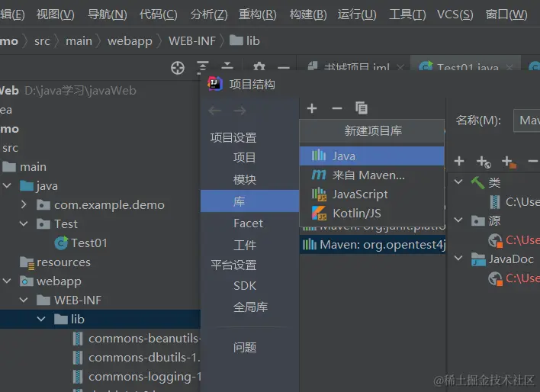Open the 工具(T) menu
Image resolution: width=540 pixels, height=392 pixels.
pyautogui.click(x=407, y=14)
